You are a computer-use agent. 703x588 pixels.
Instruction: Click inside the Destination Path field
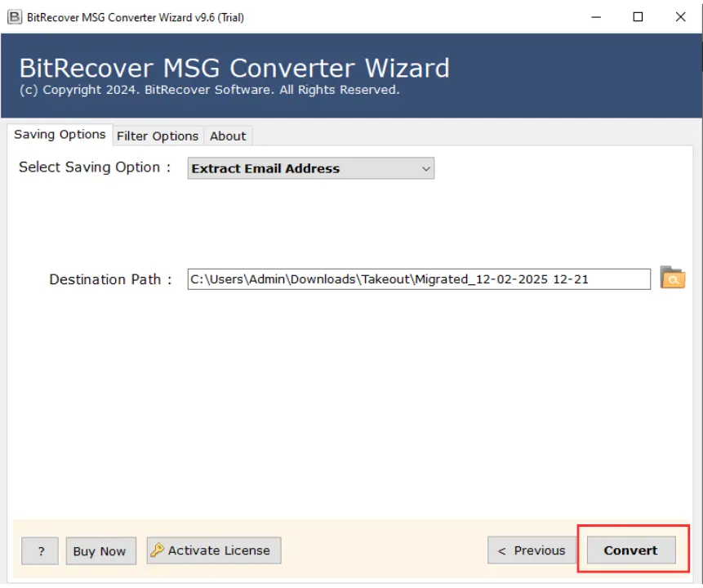tap(419, 279)
